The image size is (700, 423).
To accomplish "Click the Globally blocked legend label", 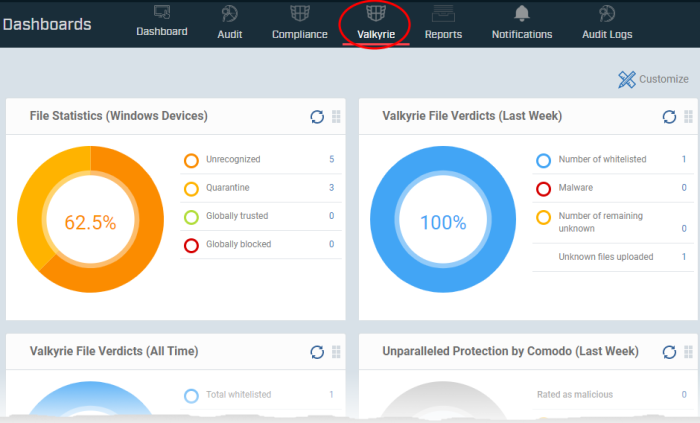I will pos(238,244).
